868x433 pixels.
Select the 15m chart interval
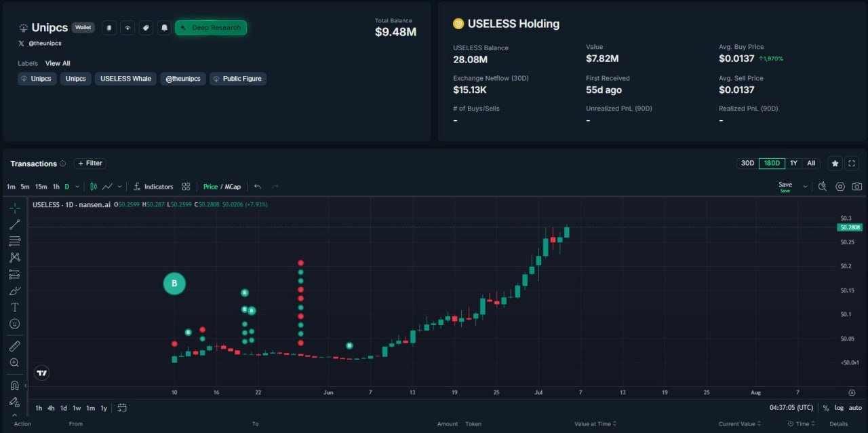[x=41, y=187]
